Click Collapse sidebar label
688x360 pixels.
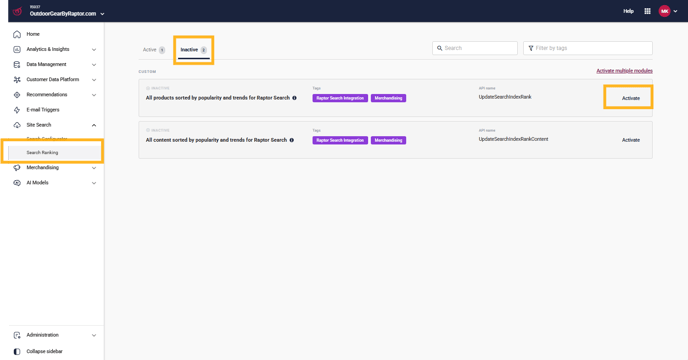click(44, 351)
